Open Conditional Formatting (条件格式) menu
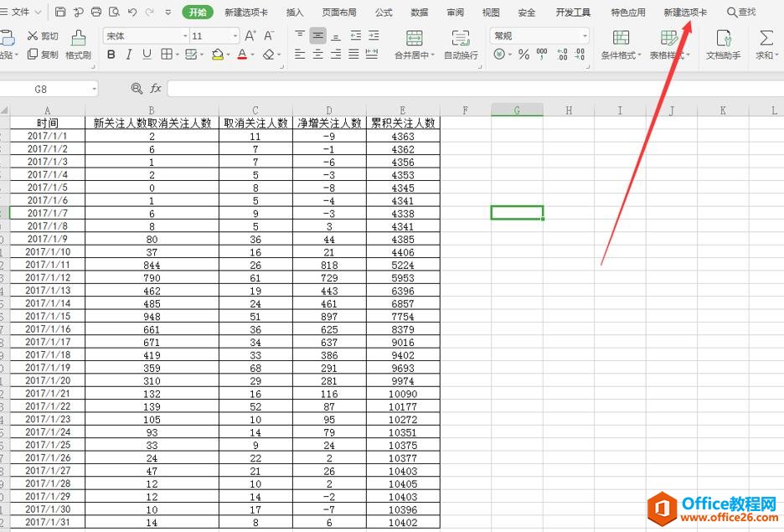The width and height of the screenshot is (784, 532). click(621, 45)
